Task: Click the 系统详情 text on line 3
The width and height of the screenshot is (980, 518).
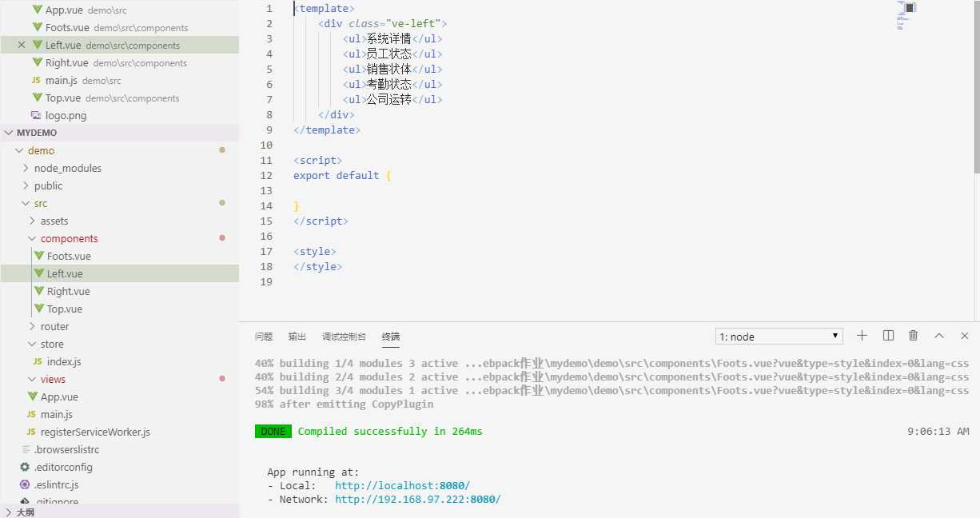Action: click(x=389, y=38)
